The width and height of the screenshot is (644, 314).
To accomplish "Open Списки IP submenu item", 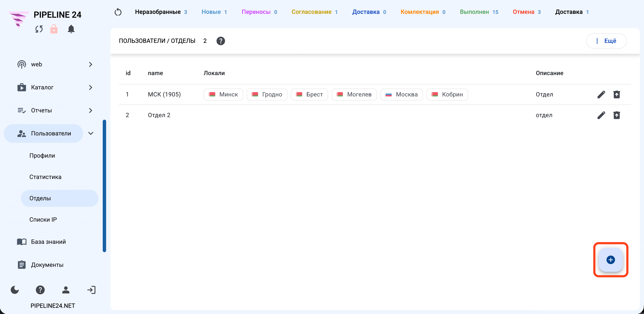I will click(43, 220).
